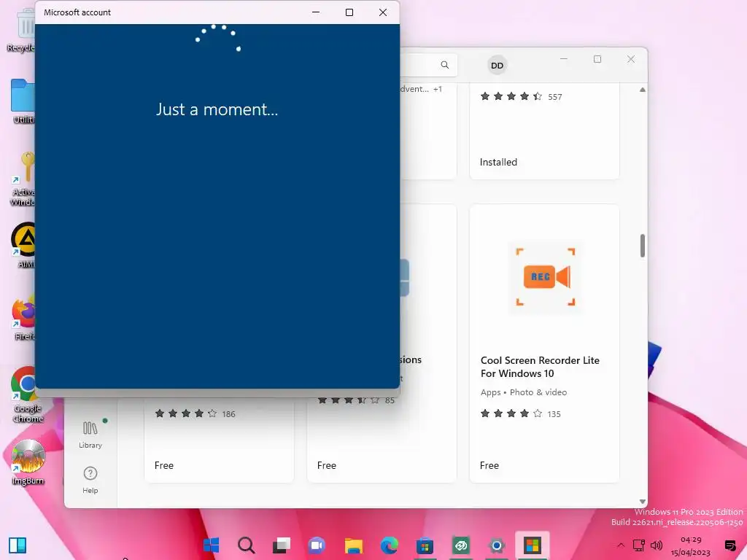The height and width of the screenshot is (560, 747).
Task: Open the notification center icon
Action: 729,545
